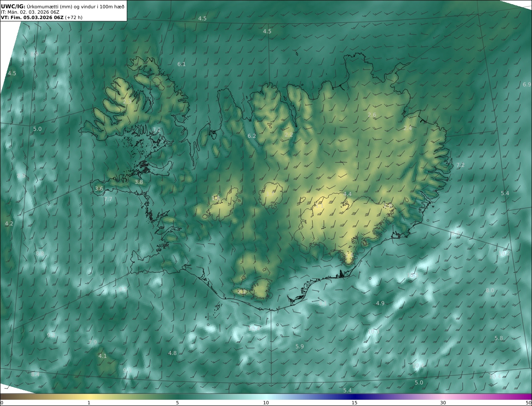Click the 3.6 value label
The width and height of the screenshot is (532, 406).
[99, 188]
